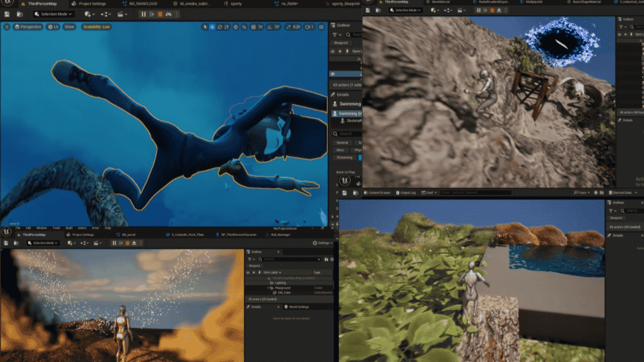Stop play session in the top-right editor toolbar
Viewport: 644px width, 362px height.
pos(492,11)
